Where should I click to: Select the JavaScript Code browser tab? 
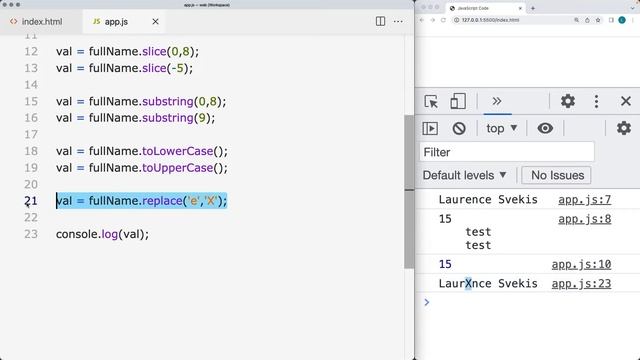point(486,8)
